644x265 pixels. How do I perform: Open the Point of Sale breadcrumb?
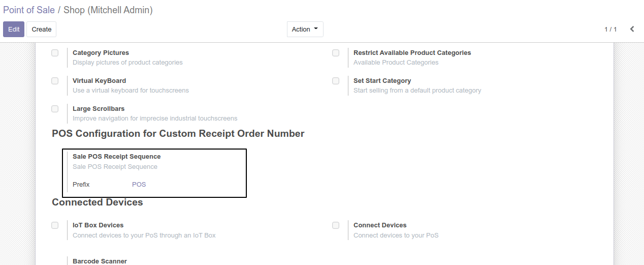click(x=29, y=10)
